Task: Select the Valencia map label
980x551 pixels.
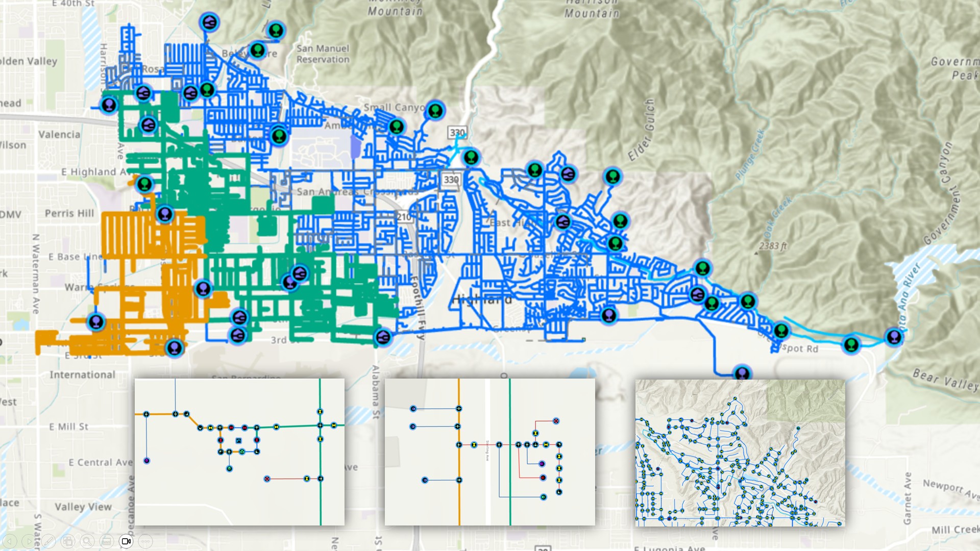Action: coord(59,135)
